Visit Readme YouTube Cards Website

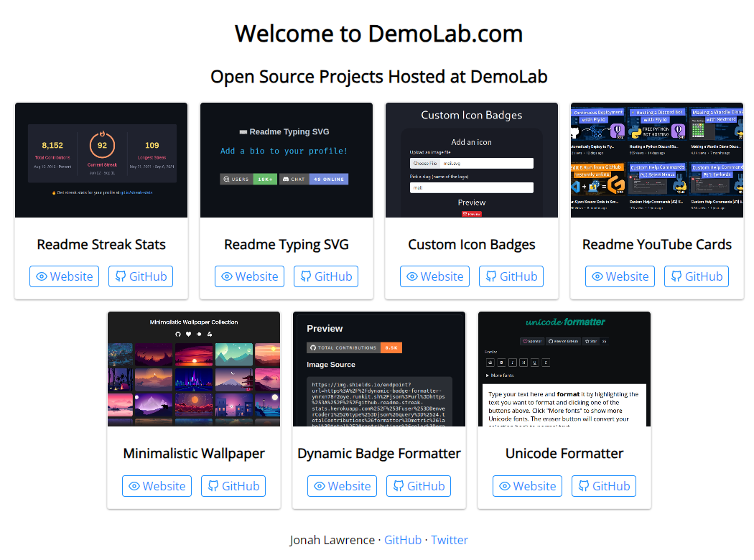619,276
